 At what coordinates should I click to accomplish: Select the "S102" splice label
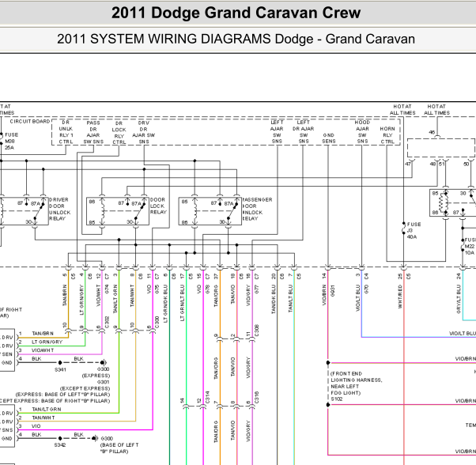pos(337,399)
